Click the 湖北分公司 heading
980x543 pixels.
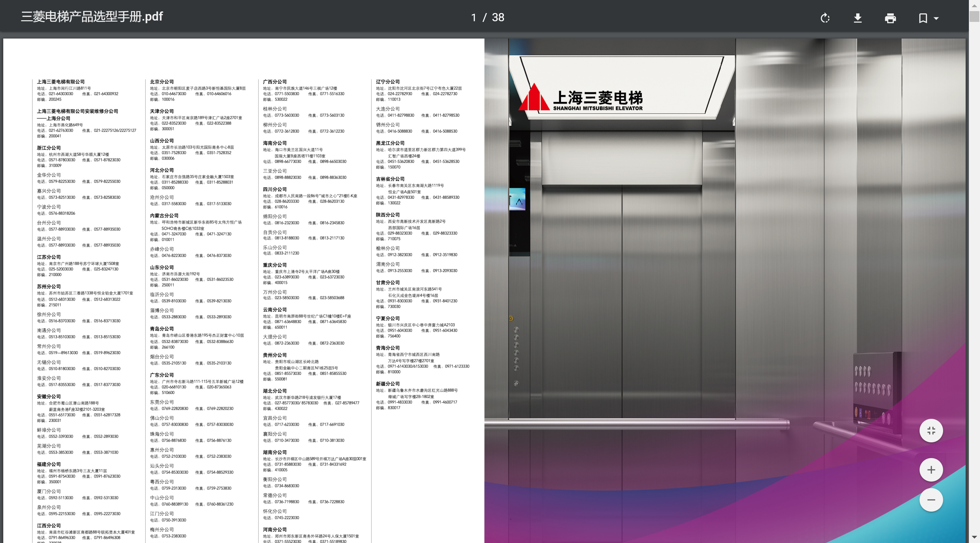(x=275, y=391)
